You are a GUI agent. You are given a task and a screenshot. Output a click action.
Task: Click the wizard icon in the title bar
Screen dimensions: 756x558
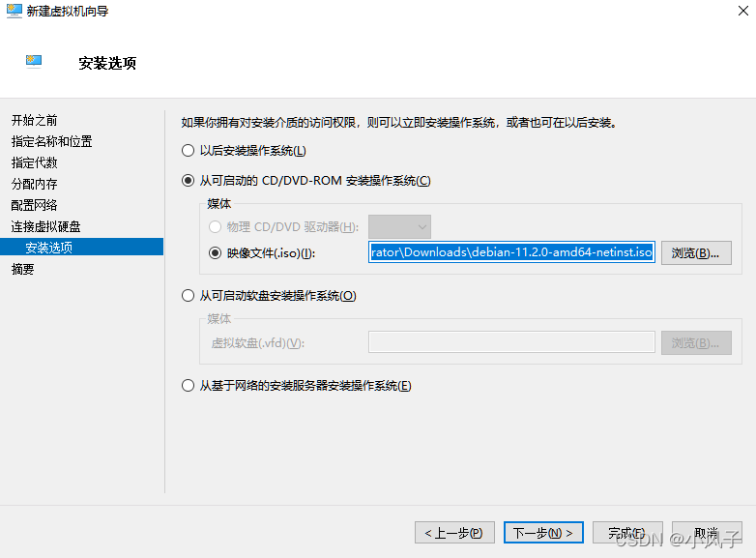pos(14,11)
